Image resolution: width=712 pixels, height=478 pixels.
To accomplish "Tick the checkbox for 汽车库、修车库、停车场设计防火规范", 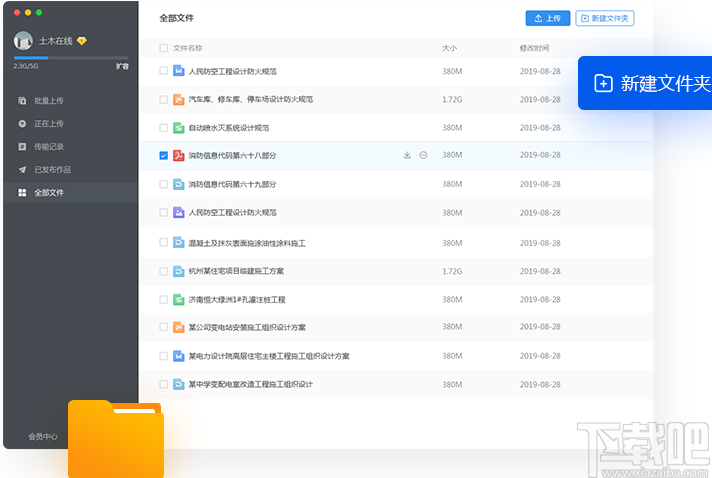I will (163, 99).
